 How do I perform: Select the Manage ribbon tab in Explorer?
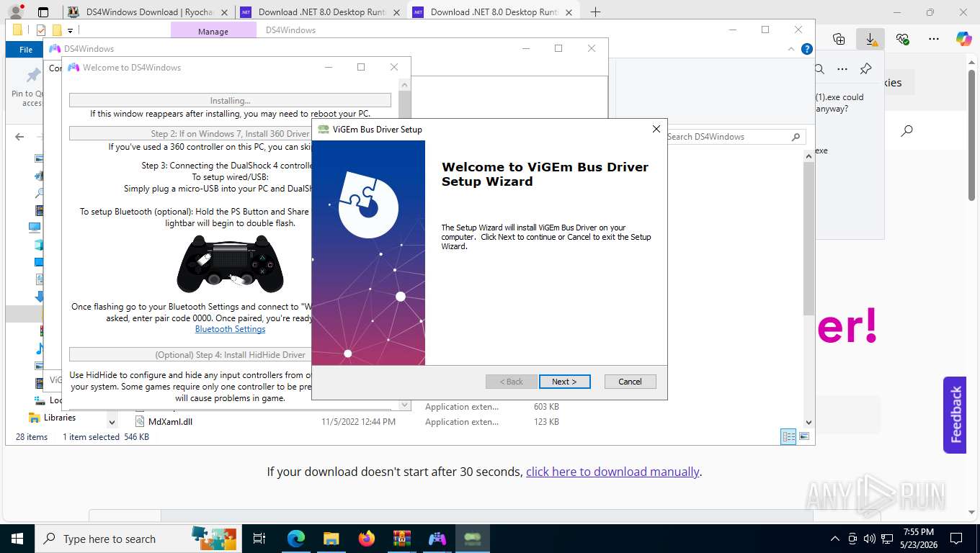pyautogui.click(x=213, y=31)
